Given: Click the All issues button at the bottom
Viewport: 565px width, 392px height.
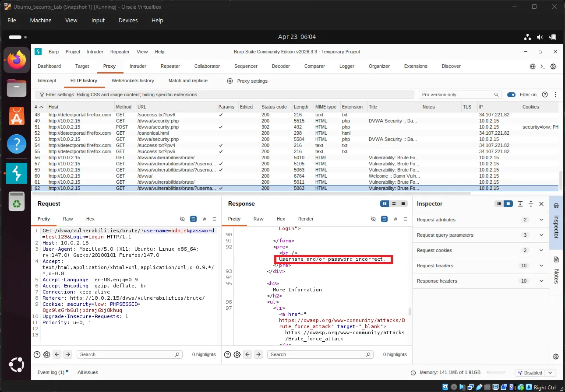Looking at the screenshot, I should (x=88, y=372).
